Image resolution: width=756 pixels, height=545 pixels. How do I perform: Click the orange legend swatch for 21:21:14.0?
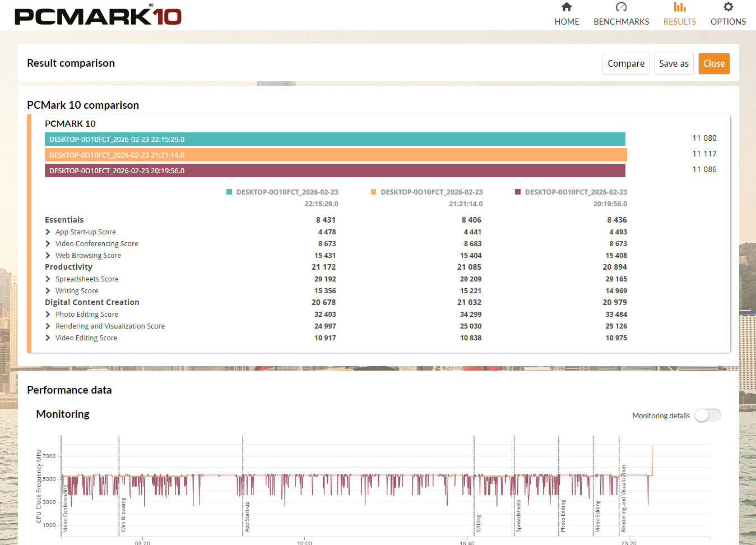coord(374,192)
